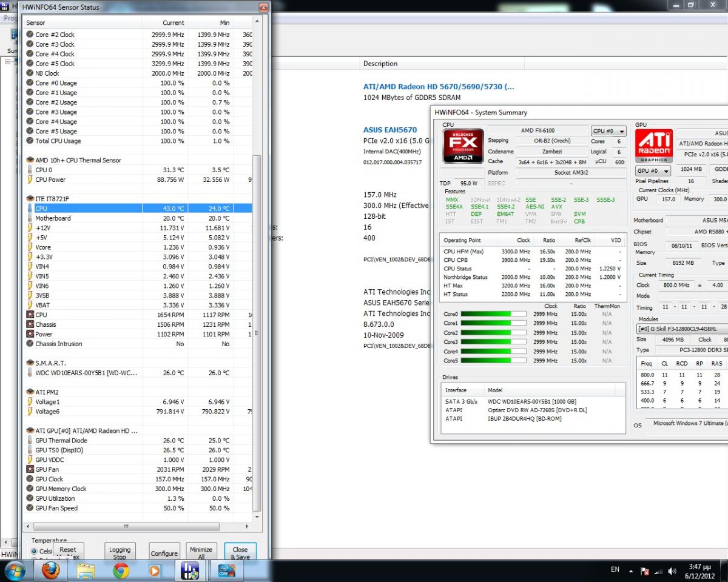Click the ASUS EAH5670 heading
The image size is (728, 582).
pos(390,130)
